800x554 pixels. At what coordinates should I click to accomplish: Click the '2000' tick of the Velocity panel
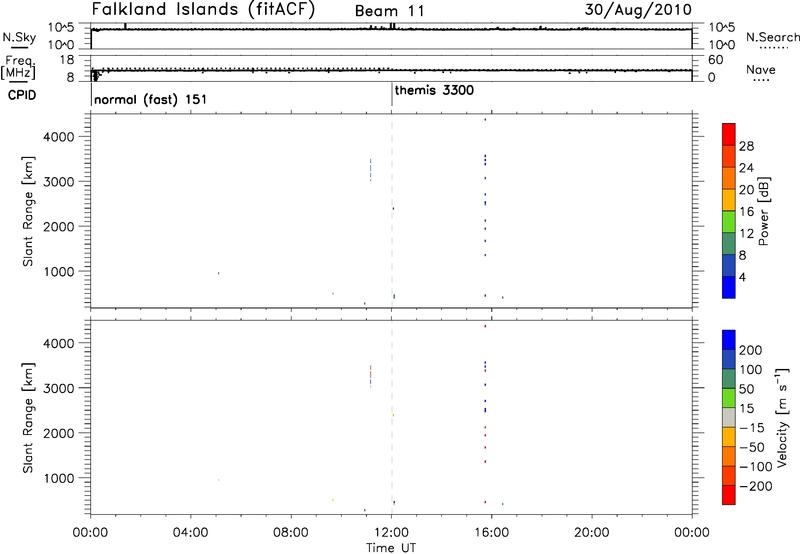tap(59, 433)
